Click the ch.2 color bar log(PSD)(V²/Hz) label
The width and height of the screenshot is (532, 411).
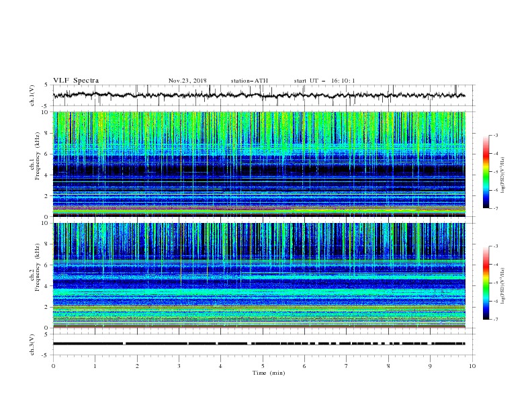(x=502, y=285)
